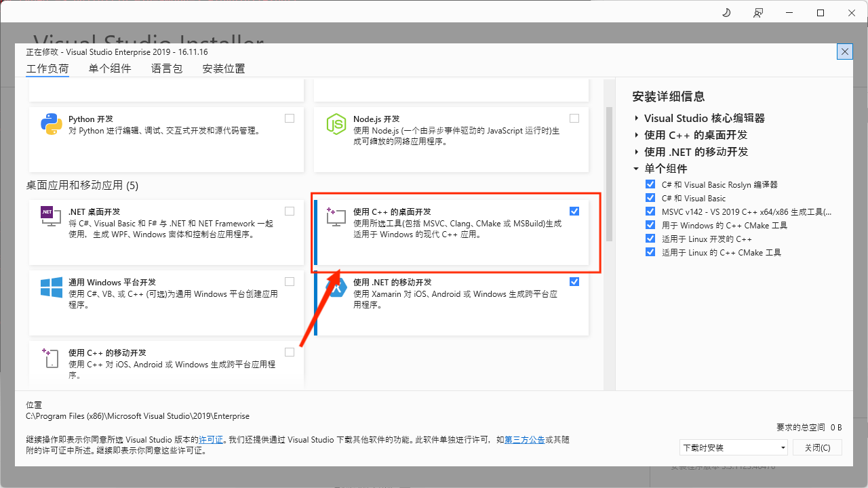The image size is (868, 488).
Task: Click the .NET desktop development icon
Action: coord(52,217)
